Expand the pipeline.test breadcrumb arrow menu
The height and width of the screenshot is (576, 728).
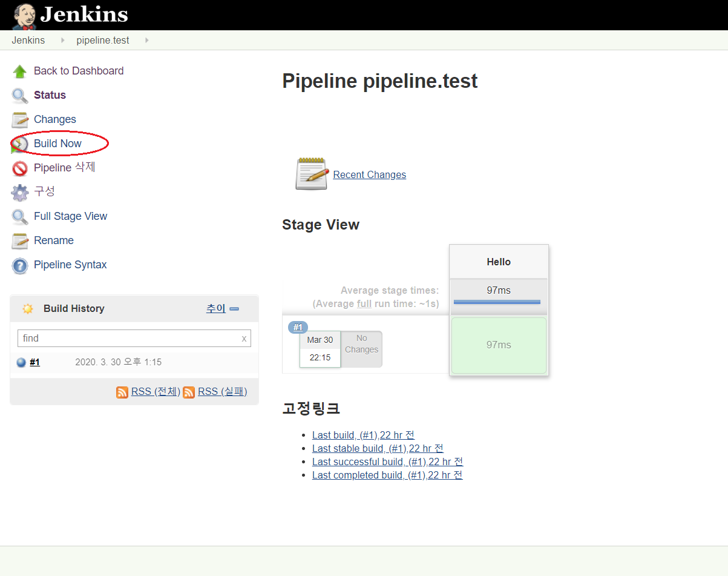146,41
